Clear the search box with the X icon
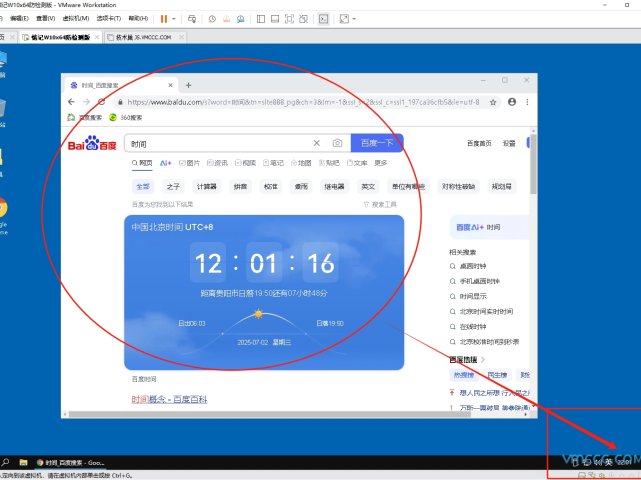 (x=317, y=144)
